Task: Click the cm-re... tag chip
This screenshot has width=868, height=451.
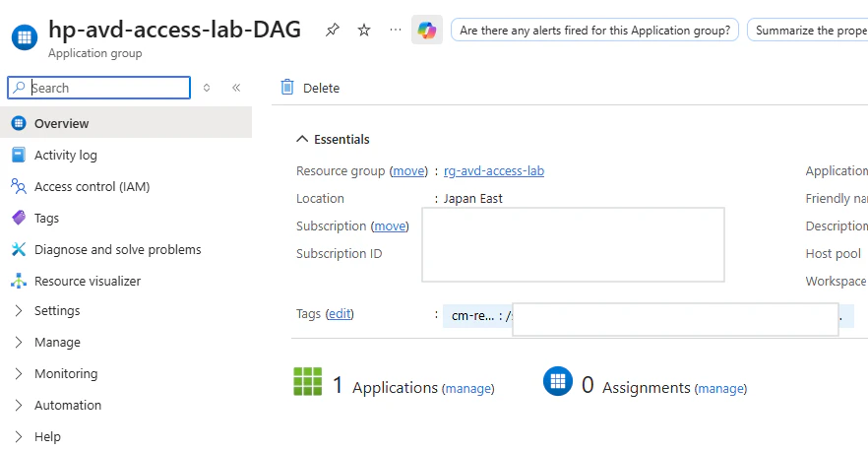Action: (x=648, y=316)
